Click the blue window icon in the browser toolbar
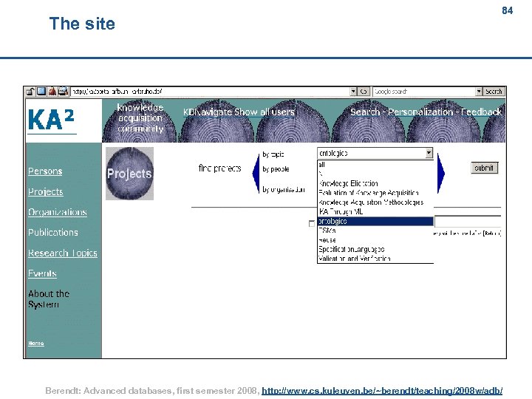 click(41, 92)
